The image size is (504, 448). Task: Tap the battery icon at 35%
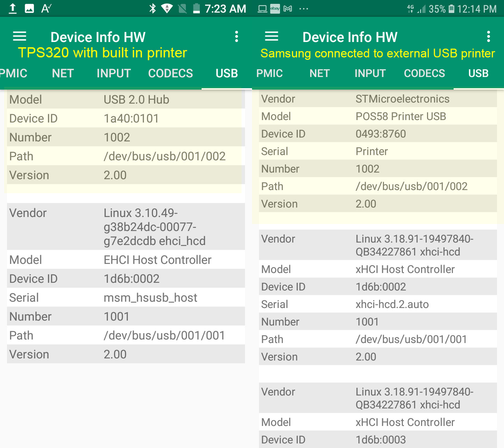click(451, 9)
